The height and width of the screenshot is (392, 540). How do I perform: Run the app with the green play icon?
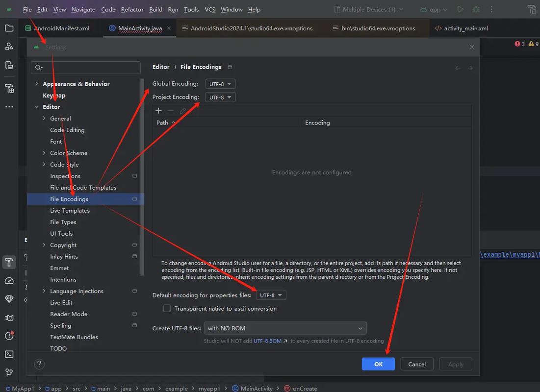(460, 9)
